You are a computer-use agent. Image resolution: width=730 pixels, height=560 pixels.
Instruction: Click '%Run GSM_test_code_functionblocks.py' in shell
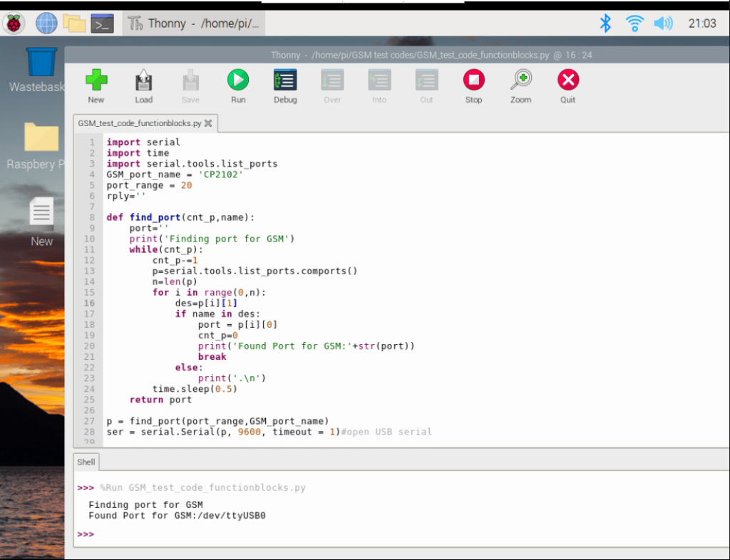(203, 487)
